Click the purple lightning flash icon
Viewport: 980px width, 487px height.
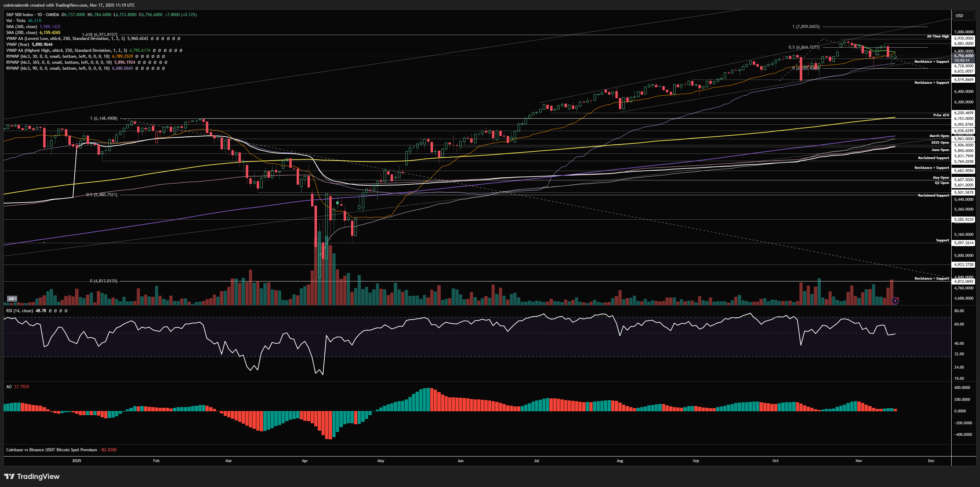coord(895,301)
